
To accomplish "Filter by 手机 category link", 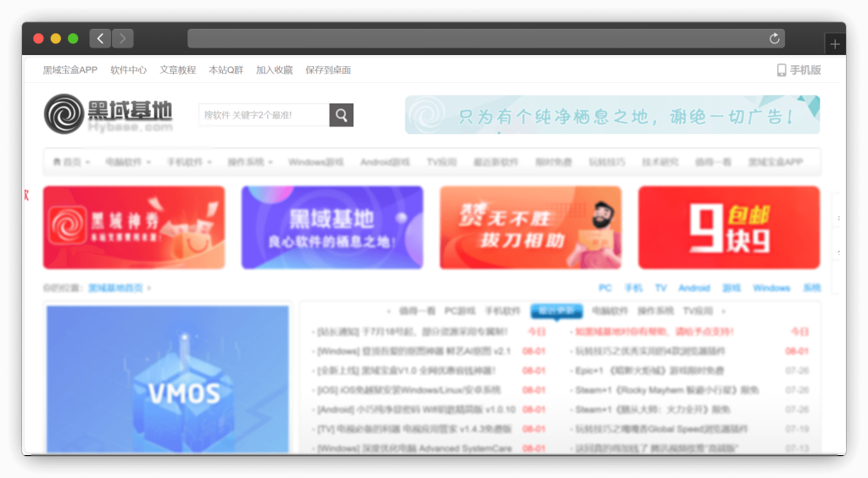I will tap(633, 287).
